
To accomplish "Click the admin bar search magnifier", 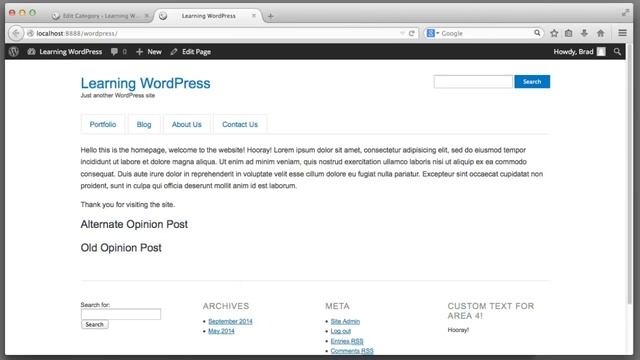I will [x=617, y=52].
